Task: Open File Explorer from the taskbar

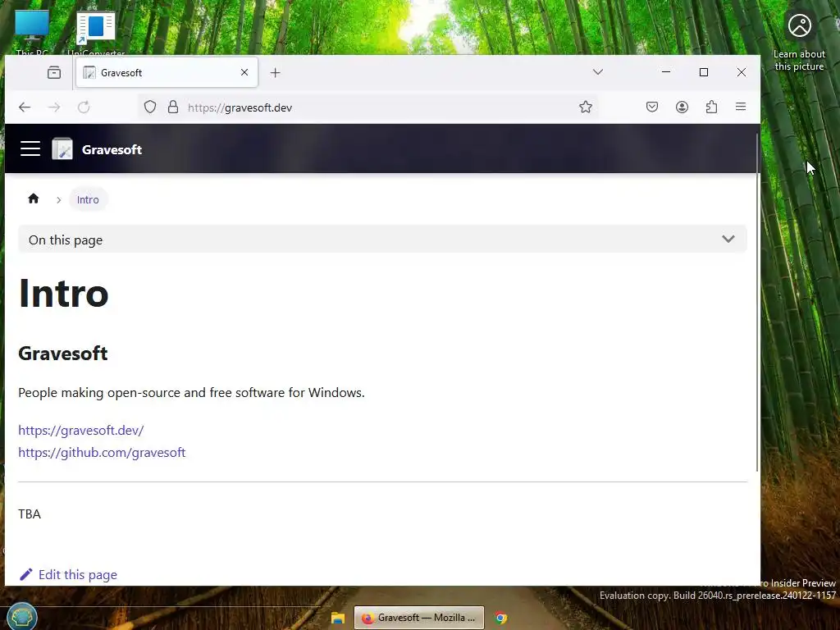Action: tap(337, 618)
